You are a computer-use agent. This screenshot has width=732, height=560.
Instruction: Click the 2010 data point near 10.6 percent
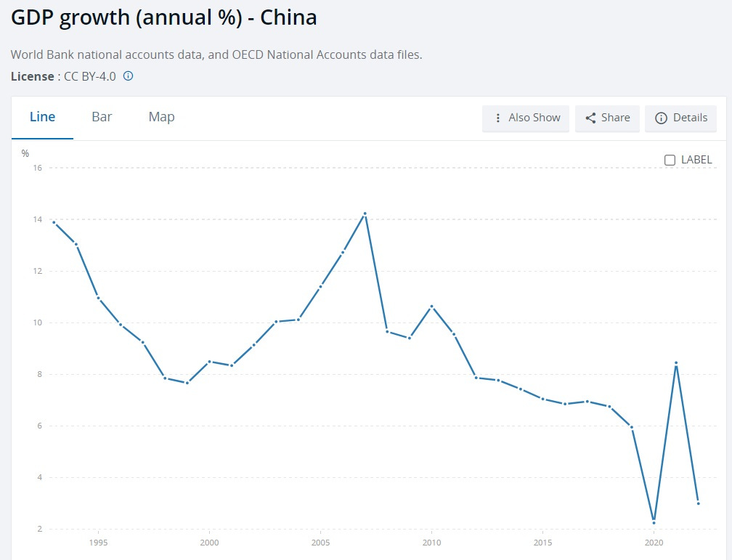coord(432,306)
